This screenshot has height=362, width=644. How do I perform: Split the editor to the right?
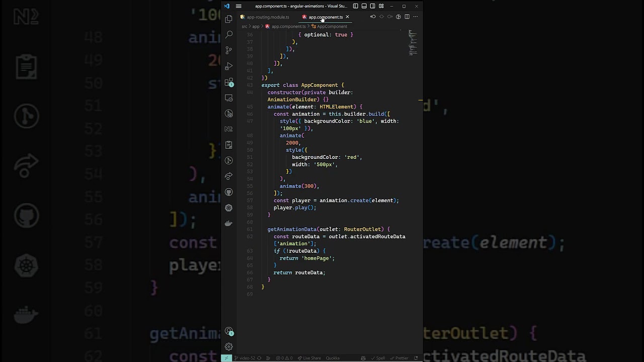coord(407,17)
